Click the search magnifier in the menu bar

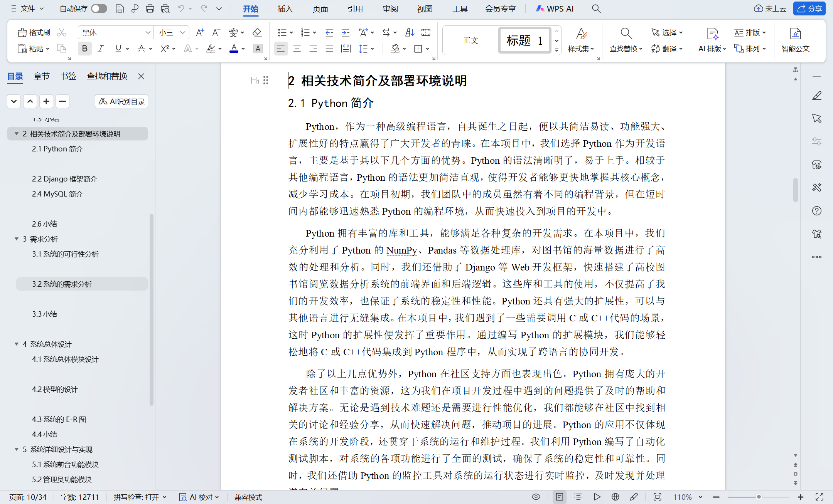tap(596, 8)
